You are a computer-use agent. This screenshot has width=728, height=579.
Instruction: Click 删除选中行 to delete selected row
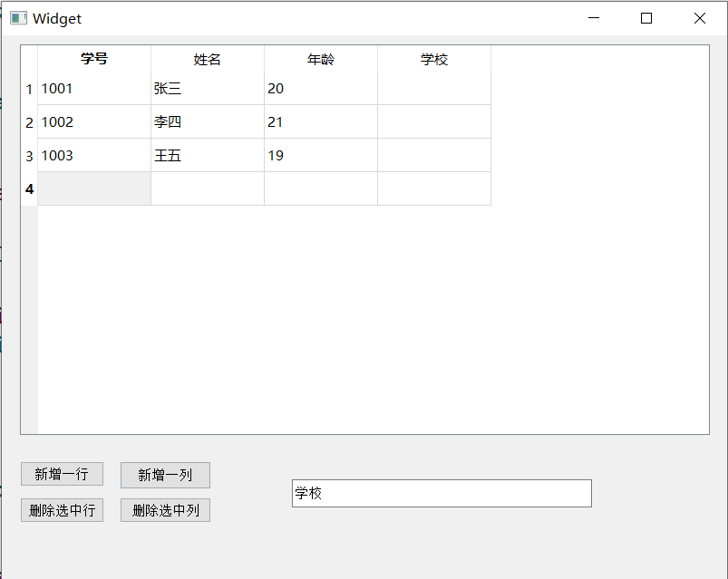(62, 510)
